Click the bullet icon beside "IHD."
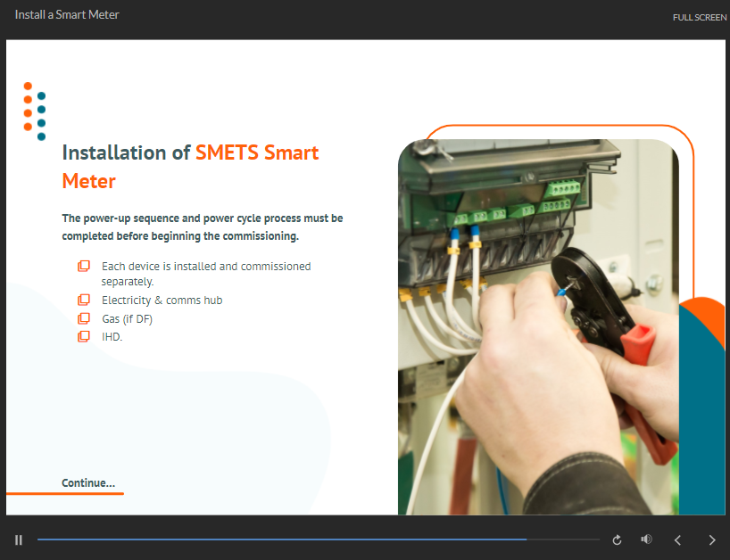Screen dimensions: 730x560 (x=83, y=336)
